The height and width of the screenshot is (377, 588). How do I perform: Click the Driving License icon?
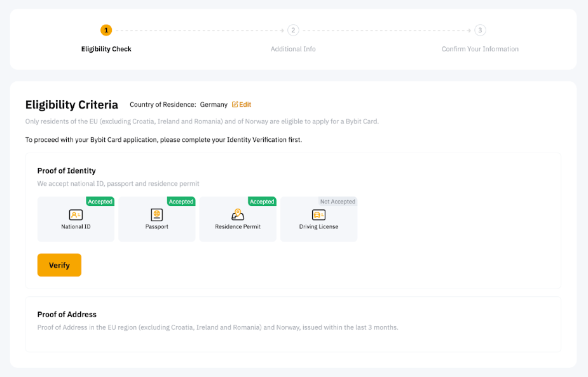tap(318, 215)
